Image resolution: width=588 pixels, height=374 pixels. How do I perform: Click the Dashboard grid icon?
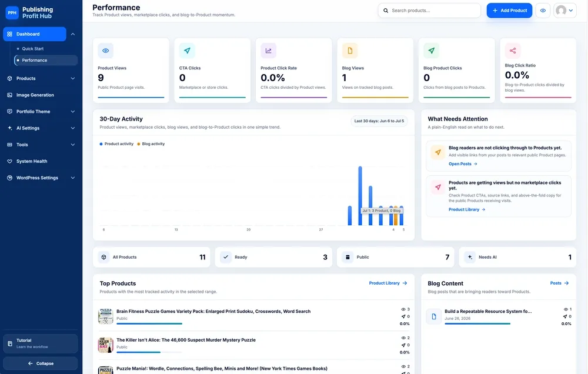pos(10,34)
